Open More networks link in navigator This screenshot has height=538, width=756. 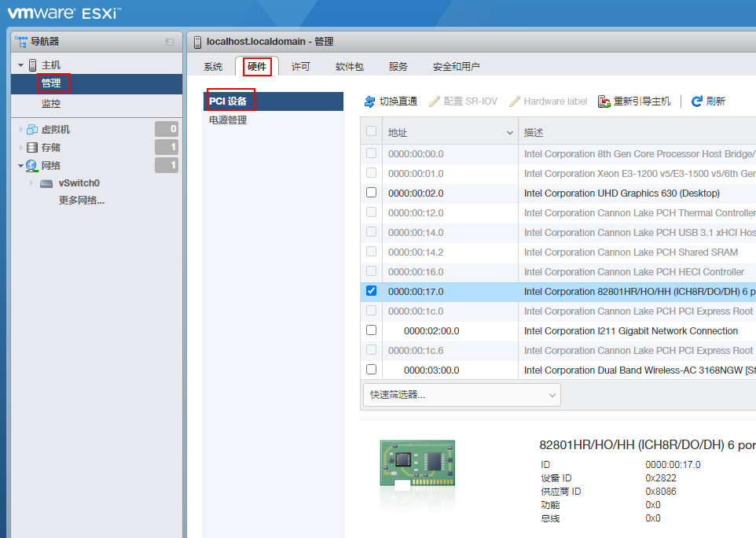click(82, 201)
